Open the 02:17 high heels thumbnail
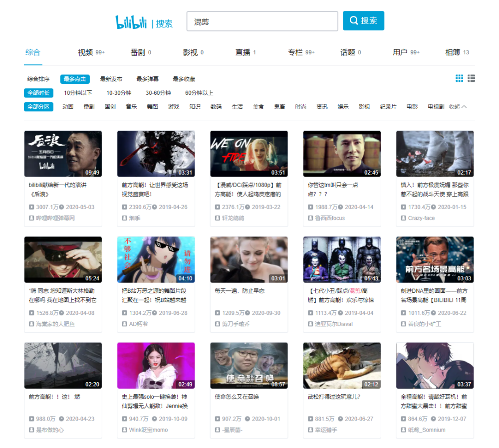This screenshot has height=448, width=499. (x=435, y=154)
